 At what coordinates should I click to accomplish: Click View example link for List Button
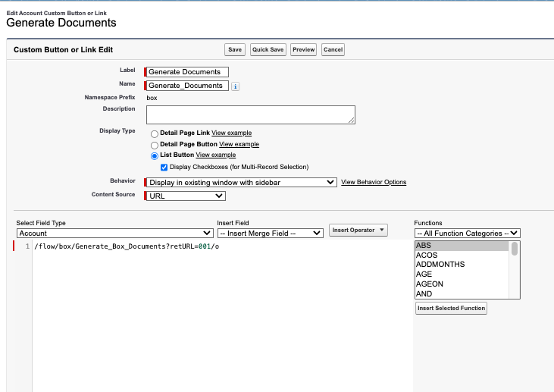click(x=216, y=155)
